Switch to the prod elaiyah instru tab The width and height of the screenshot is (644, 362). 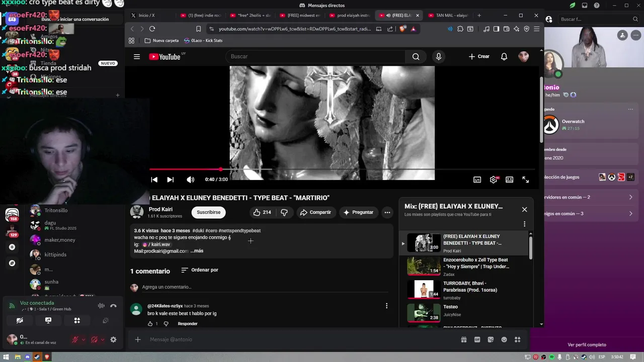(x=350, y=16)
